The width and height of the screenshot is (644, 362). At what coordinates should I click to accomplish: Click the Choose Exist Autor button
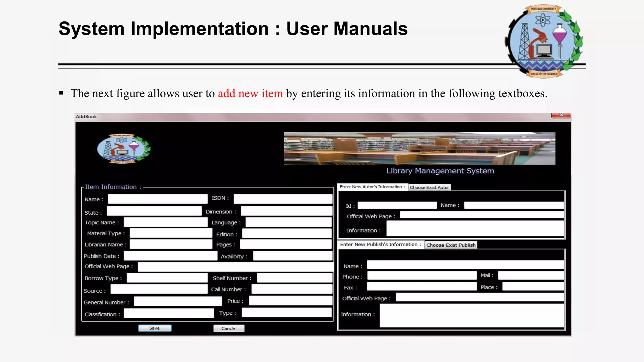429,187
